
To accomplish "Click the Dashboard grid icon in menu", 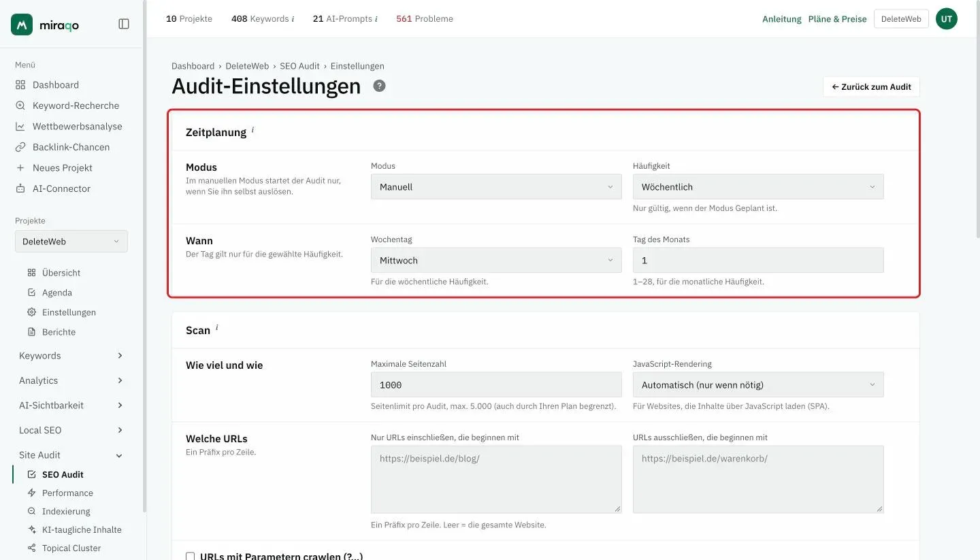I will click(20, 85).
